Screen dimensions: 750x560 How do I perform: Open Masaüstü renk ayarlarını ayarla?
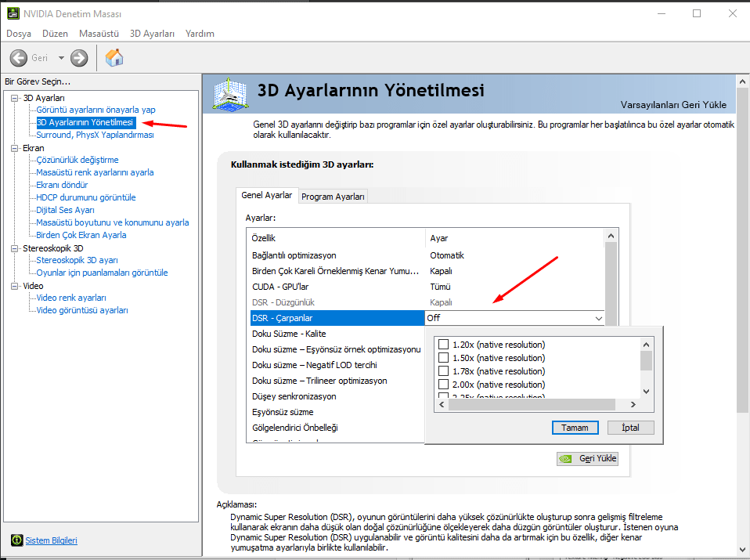[x=96, y=172]
